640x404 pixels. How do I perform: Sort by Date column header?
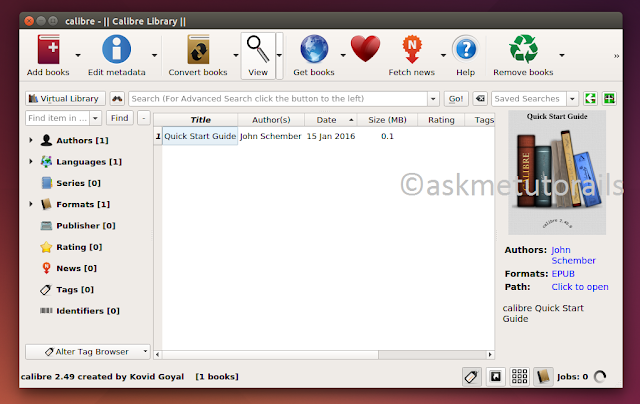pyautogui.click(x=331, y=120)
